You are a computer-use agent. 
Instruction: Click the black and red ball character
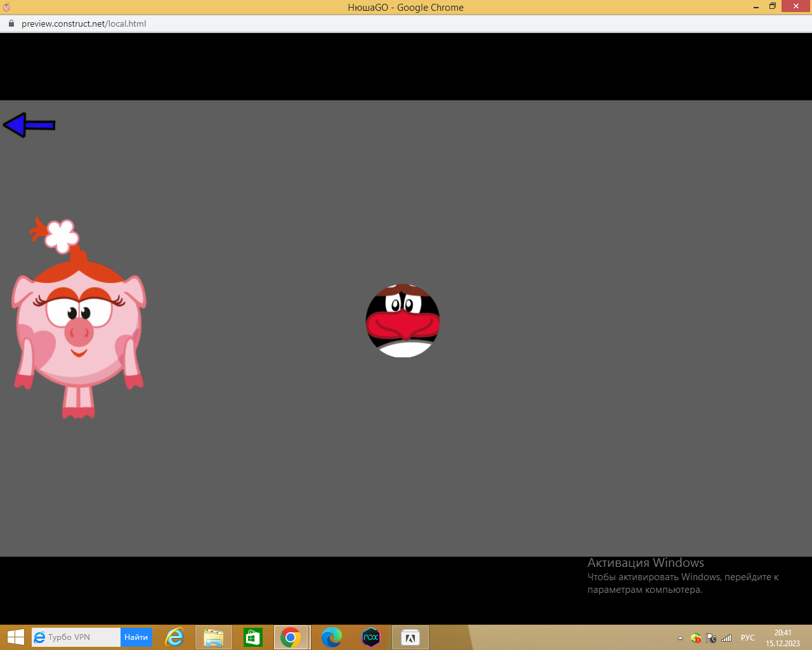click(403, 321)
